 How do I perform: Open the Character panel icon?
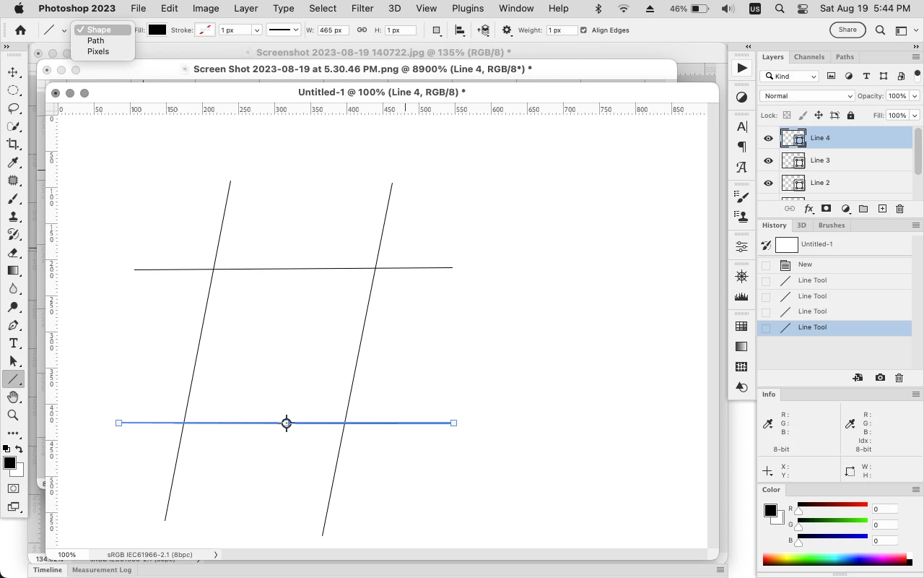(x=741, y=127)
